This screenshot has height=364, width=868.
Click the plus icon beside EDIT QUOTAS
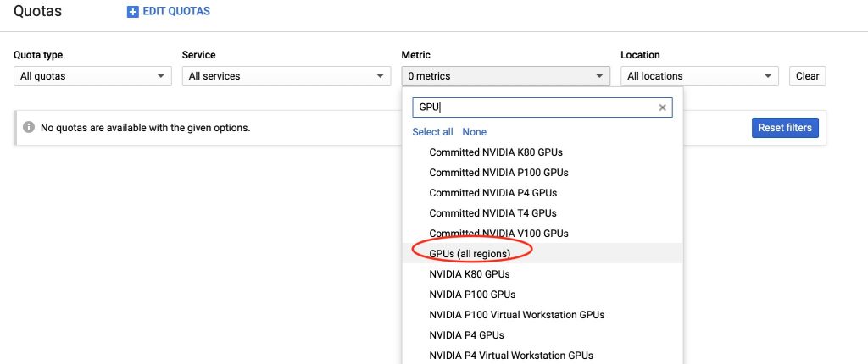click(133, 12)
